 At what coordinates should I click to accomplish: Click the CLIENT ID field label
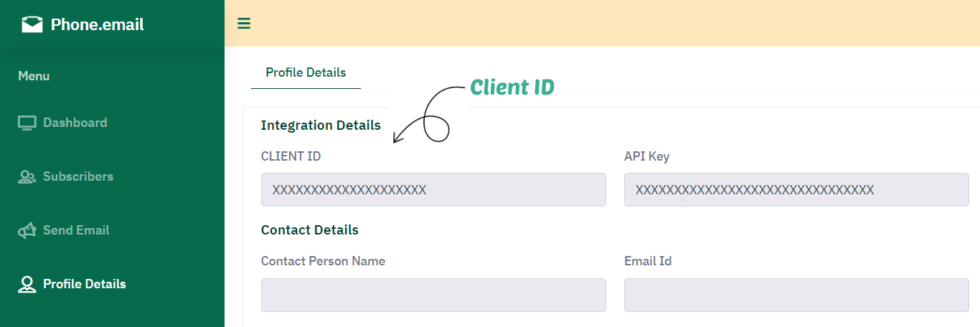(291, 156)
